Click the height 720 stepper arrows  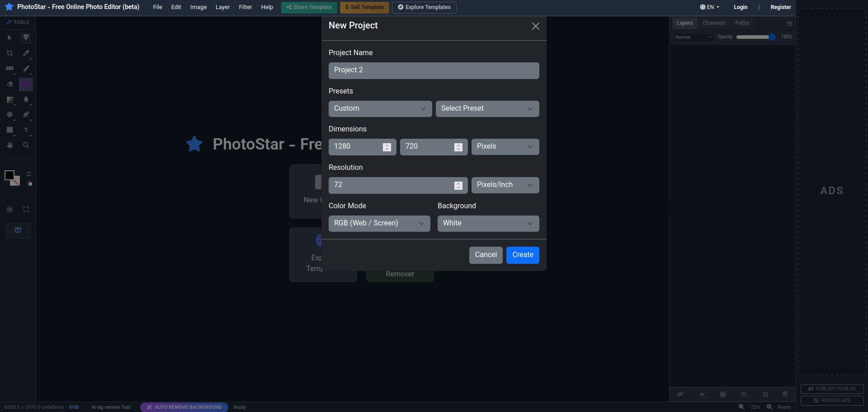pyautogui.click(x=458, y=147)
